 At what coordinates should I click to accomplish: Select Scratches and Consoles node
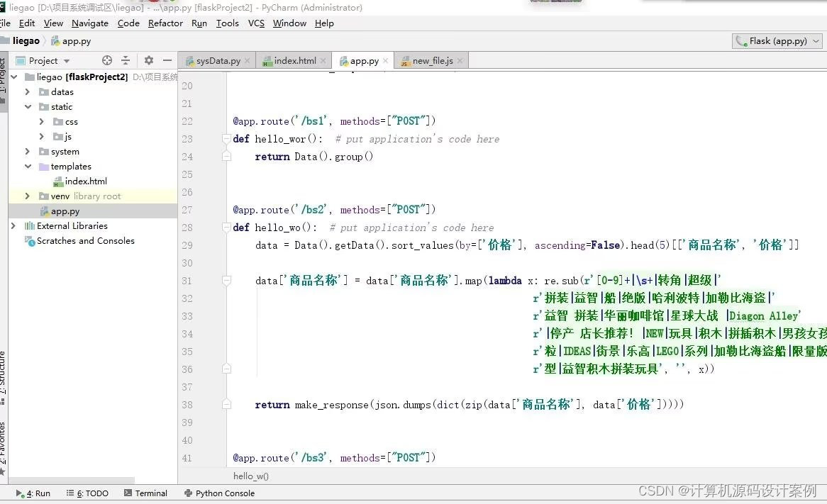click(x=79, y=241)
